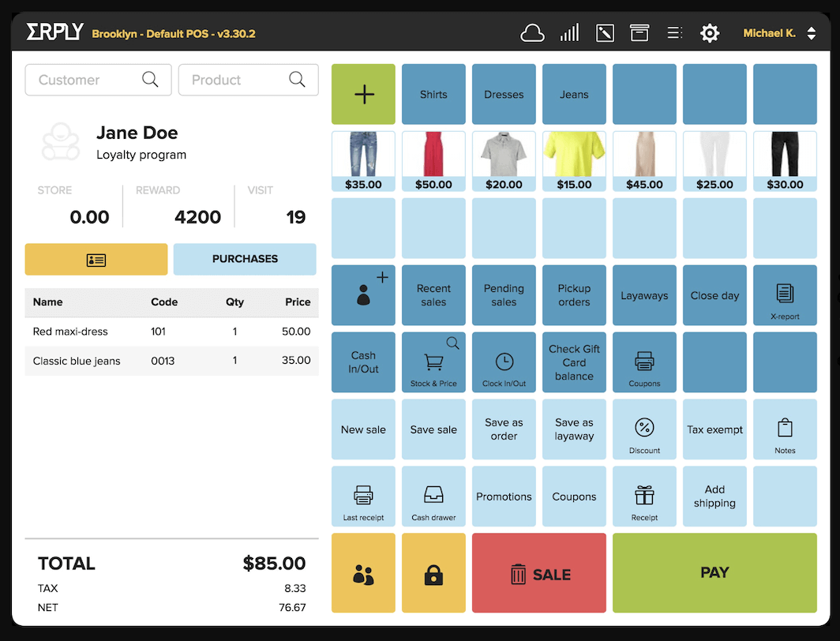Open the Jeans category tile
This screenshot has height=641, width=840.
(574, 94)
